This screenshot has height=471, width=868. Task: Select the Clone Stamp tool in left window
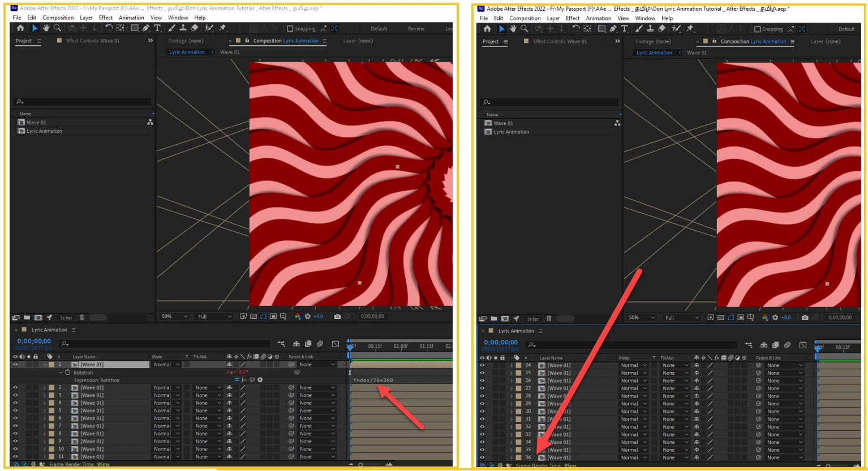point(183,28)
